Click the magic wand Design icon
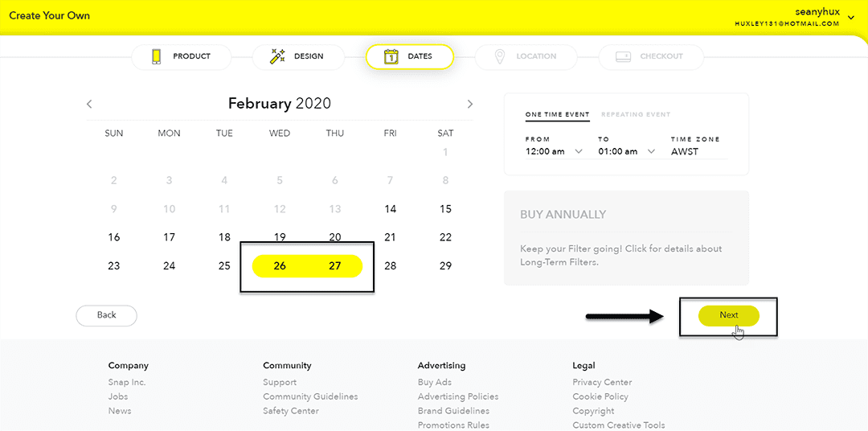The image size is (868, 431). point(277,56)
